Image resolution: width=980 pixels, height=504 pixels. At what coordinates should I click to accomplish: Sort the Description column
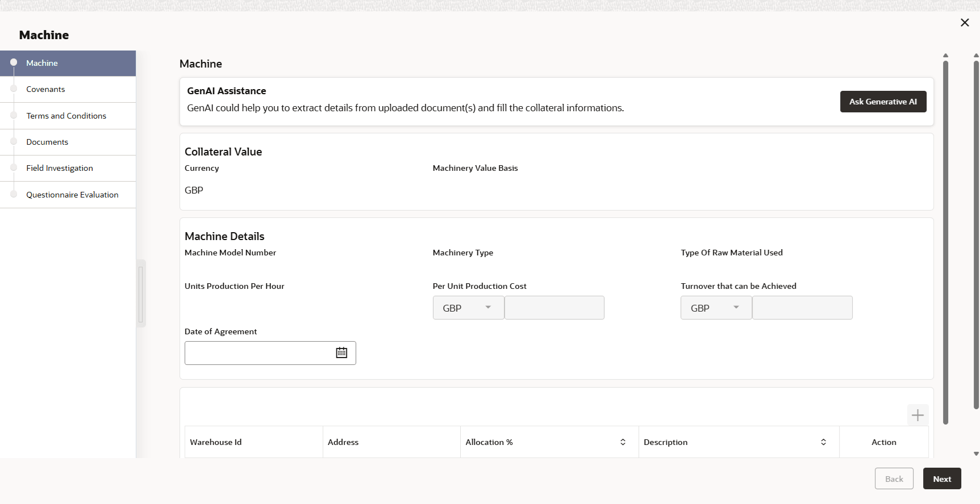(823, 442)
